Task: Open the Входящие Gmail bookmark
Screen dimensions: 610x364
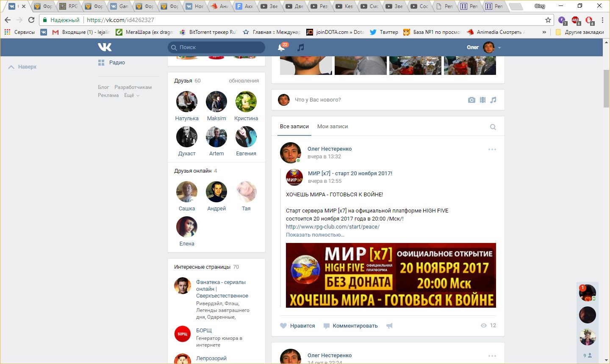Action: coord(81,32)
